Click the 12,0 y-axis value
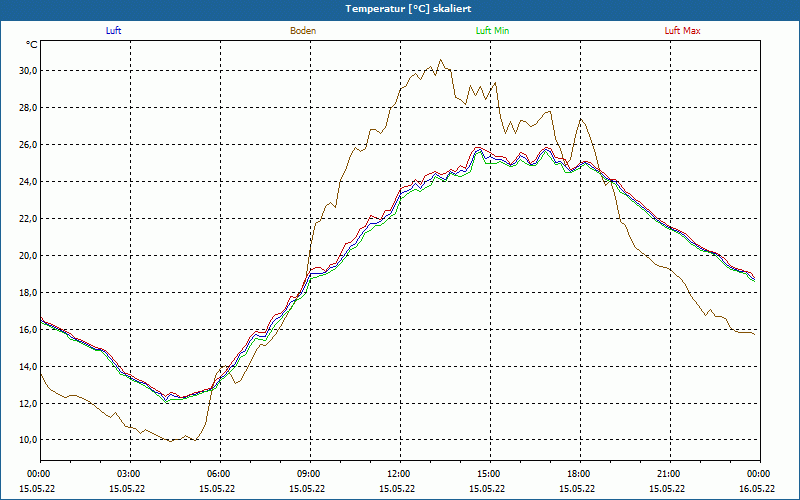The image size is (800, 500). tap(28, 404)
